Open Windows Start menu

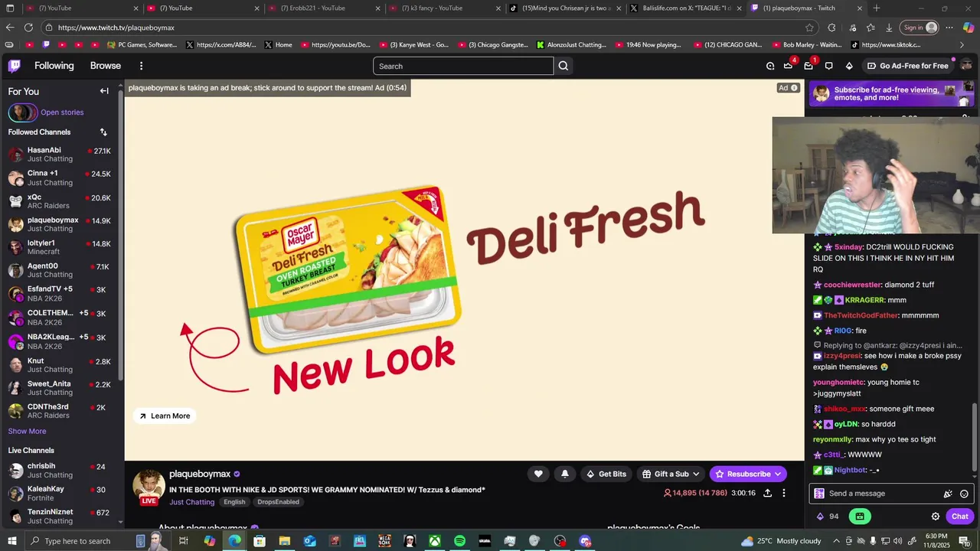click(11, 541)
